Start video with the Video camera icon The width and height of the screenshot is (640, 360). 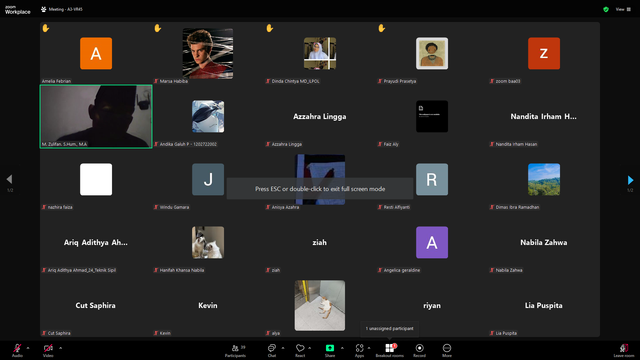point(48,349)
